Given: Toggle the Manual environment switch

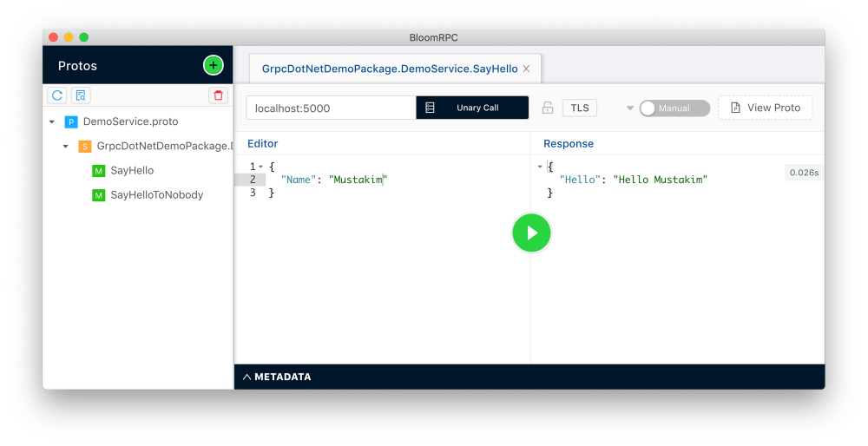Looking at the screenshot, I should [674, 108].
